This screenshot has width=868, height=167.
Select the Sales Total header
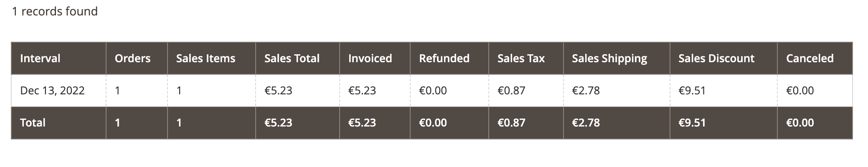point(297,58)
